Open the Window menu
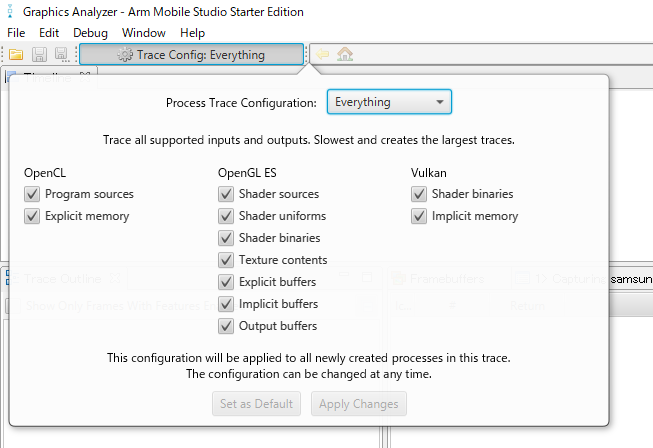653x448 pixels. 144,33
